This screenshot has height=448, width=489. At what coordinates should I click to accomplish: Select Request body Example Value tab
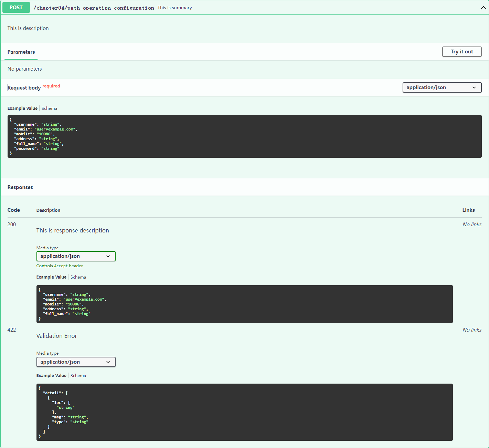pos(22,108)
